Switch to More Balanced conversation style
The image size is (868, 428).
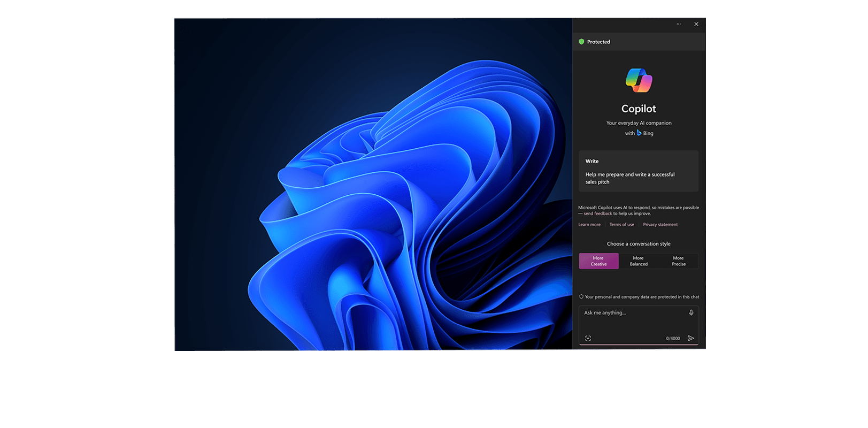point(639,261)
